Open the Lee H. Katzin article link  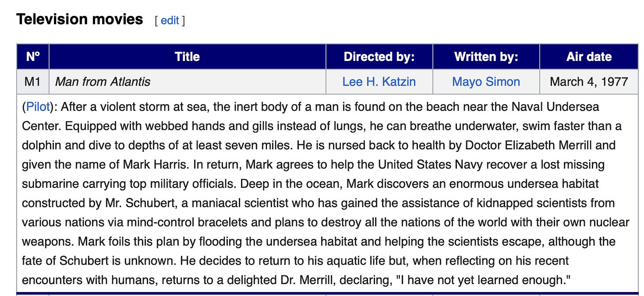379,82
